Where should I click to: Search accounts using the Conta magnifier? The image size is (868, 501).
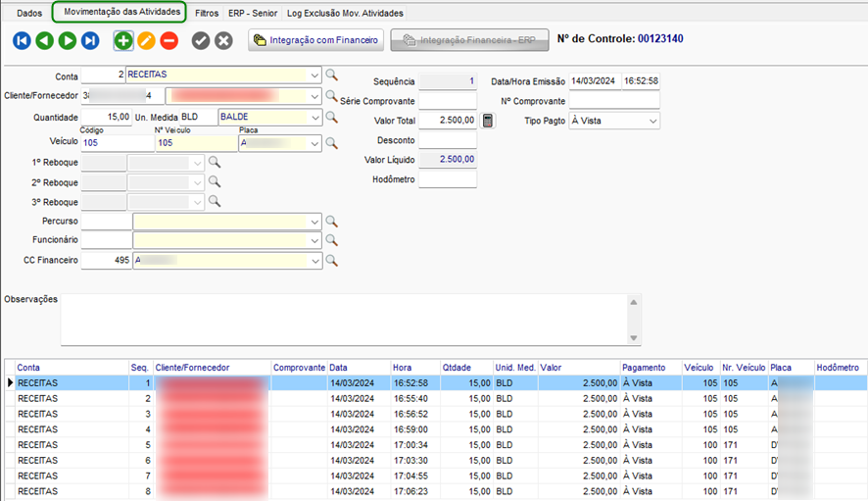[x=332, y=75]
